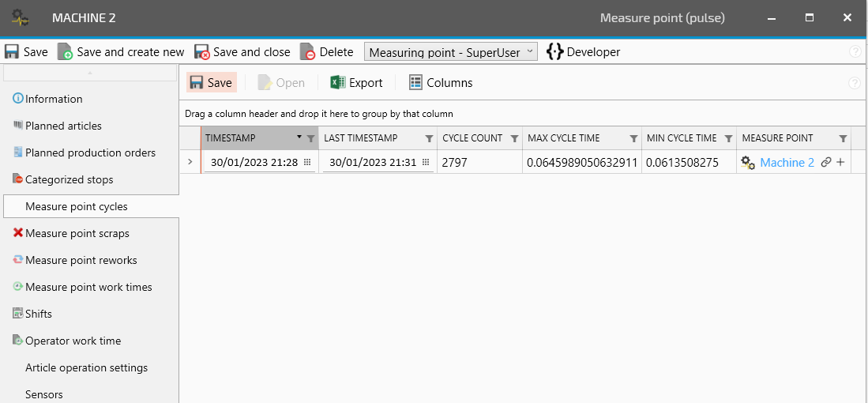Collapse the sidebar using top arrow
The width and height of the screenshot is (868, 403).
point(90,73)
